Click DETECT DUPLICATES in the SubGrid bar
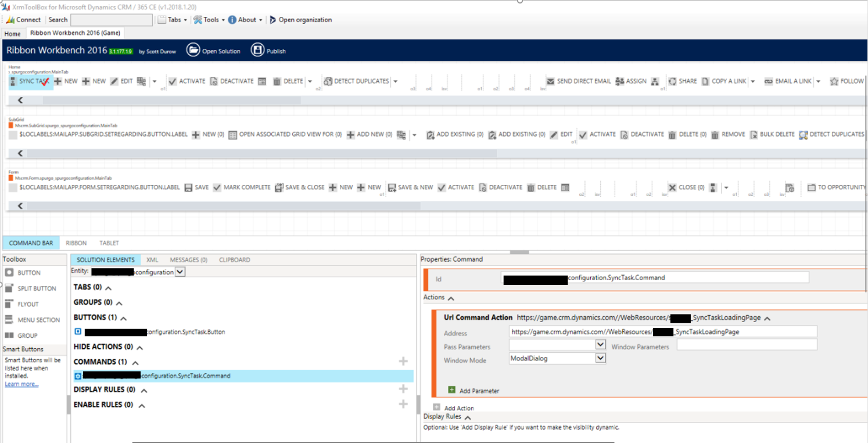 point(831,134)
